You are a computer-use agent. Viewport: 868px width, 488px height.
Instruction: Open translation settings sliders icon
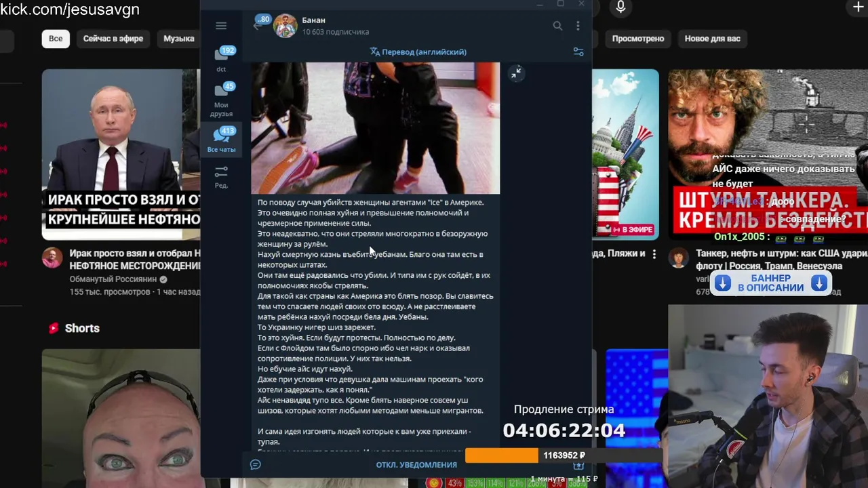(x=578, y=52)
